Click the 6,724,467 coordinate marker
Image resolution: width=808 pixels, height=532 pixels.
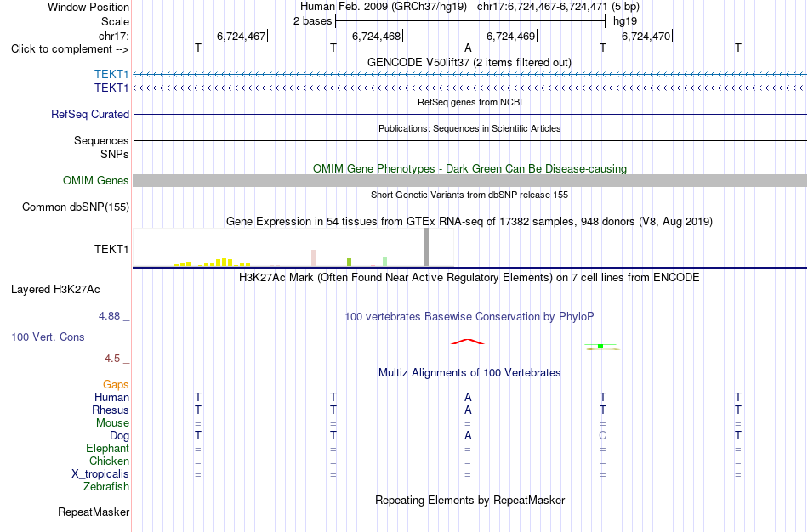point(242,36)
